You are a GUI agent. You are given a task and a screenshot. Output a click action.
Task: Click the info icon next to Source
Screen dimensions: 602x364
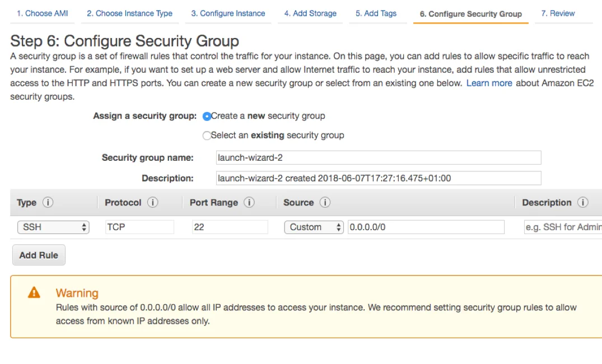(325, 202)
